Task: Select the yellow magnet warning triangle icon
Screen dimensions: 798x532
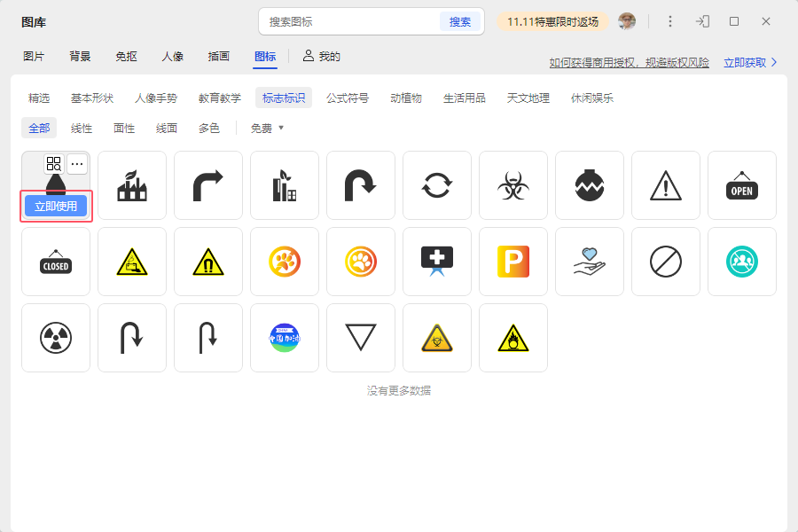Action: [x=208, y=262]
